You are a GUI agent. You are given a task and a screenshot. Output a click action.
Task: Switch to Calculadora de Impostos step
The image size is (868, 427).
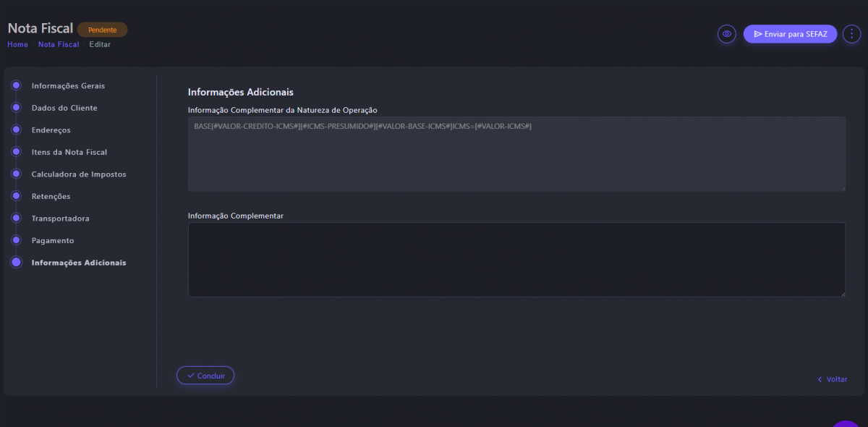[78, 174]
